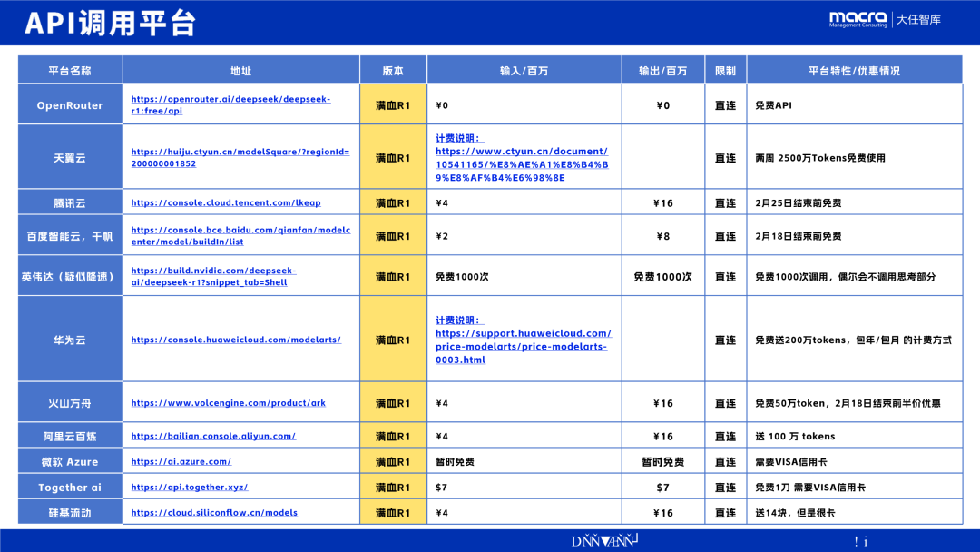Click the 需要VISA信用卡 text in Azure row

[790, 461]
